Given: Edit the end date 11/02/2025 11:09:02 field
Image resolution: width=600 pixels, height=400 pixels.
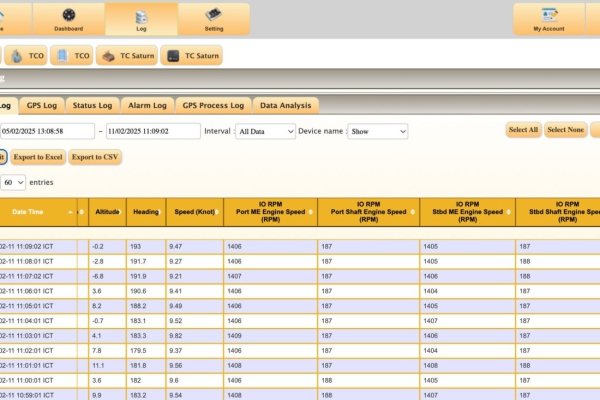Looking at the screenshot, I should click(153, 131).
